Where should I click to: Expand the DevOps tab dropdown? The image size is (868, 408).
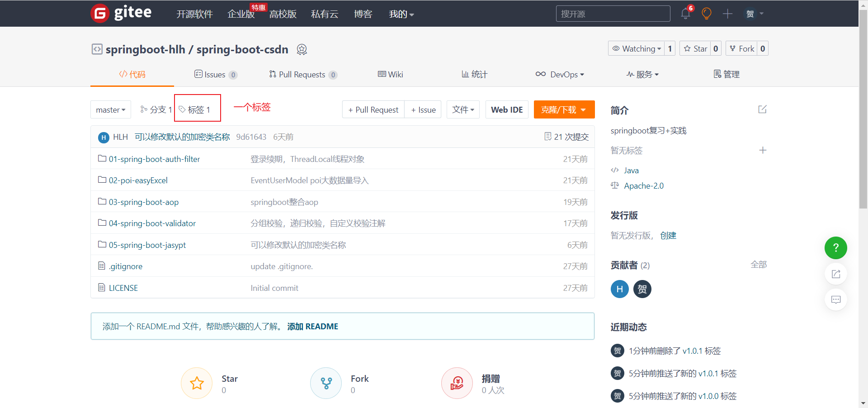[x=560, y=75]
